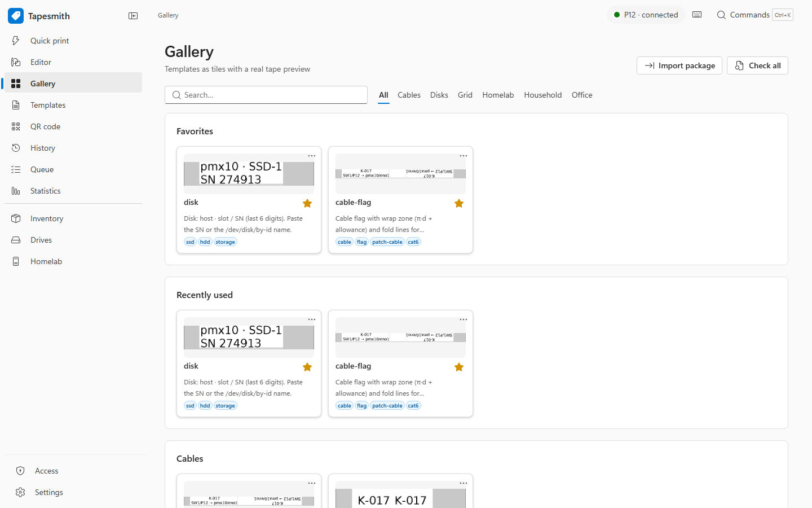The image size is (812, 508).
Task: Go to Templates in sidebar
Action: click(x=73, y=105)
